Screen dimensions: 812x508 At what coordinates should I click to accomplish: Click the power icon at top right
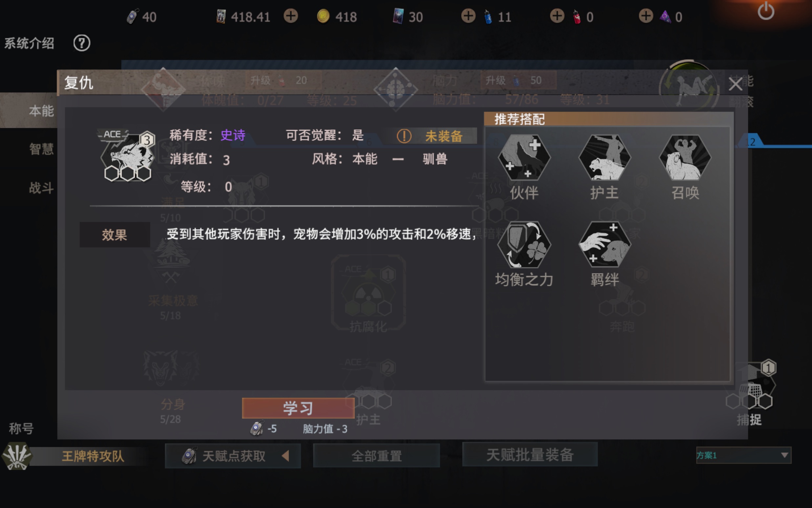766,11
